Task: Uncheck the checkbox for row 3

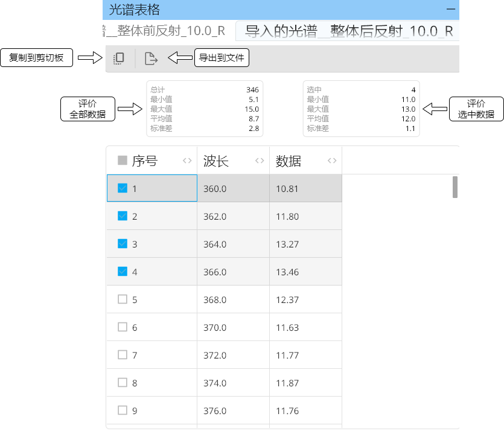Action: tap(123, 244)
